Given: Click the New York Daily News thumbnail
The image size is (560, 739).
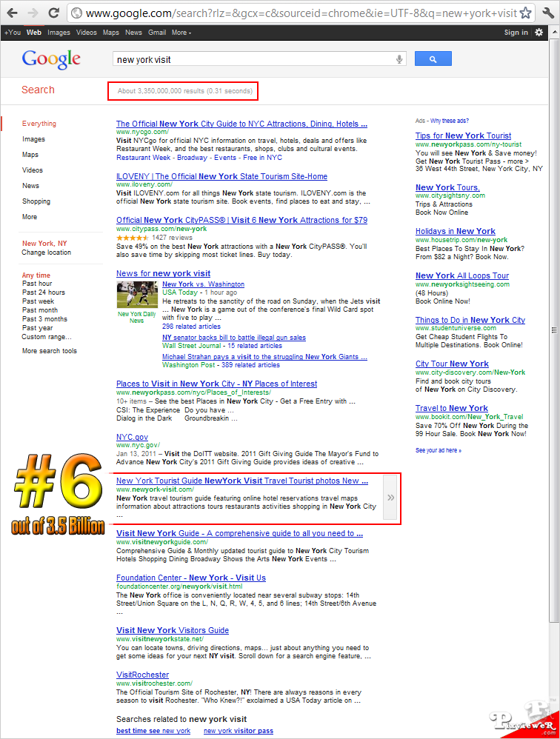Looking at the screenshot, I should (136, 296).
